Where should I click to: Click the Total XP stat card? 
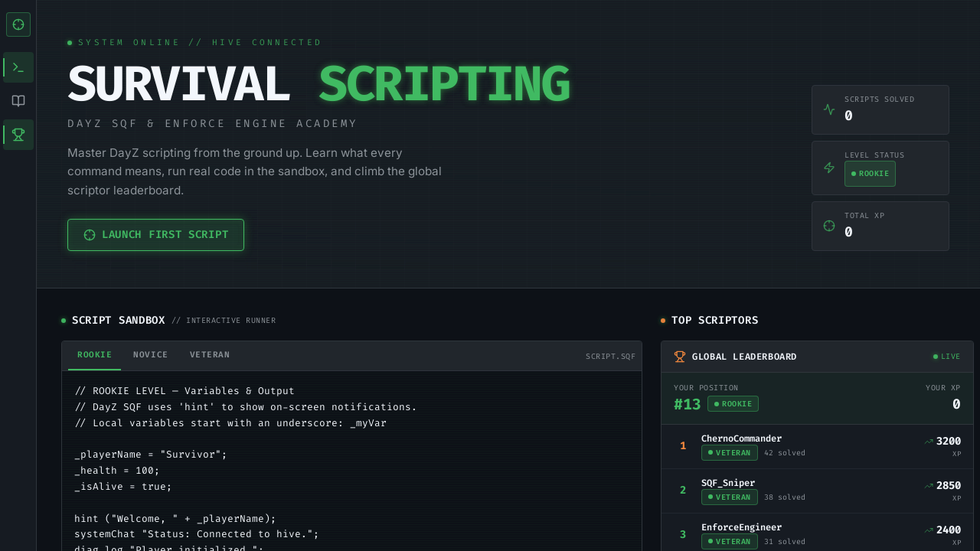(x=880, y=226)
